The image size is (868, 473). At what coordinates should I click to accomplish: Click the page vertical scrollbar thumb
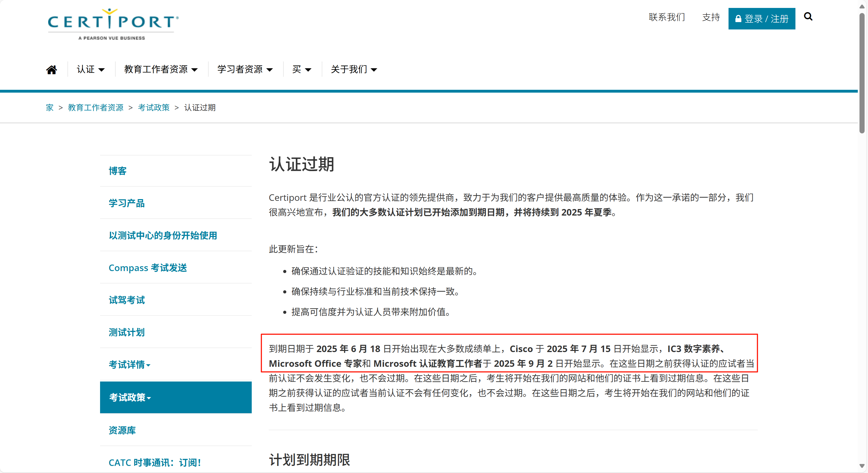point(862,73)
